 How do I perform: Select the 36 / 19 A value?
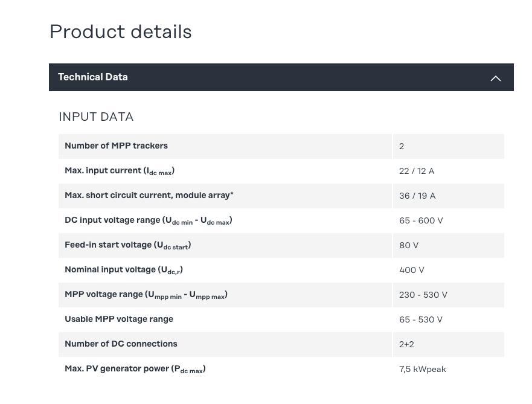pyautogui.click(x=417, y=196)
